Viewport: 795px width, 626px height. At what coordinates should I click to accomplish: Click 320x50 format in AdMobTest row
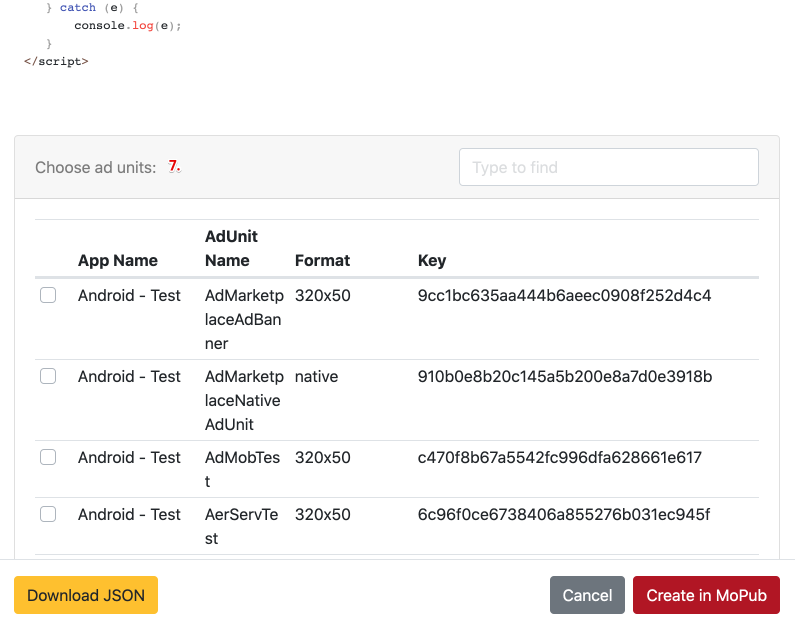coord(322,458)
